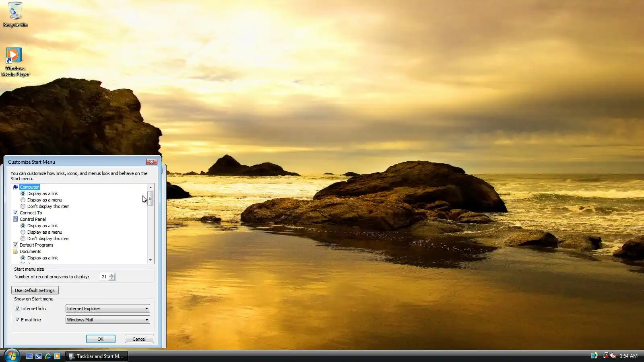Toggle the Connect To checkbox
The width and height of the screenshot is (644, 362).
(x=16, y=213)
